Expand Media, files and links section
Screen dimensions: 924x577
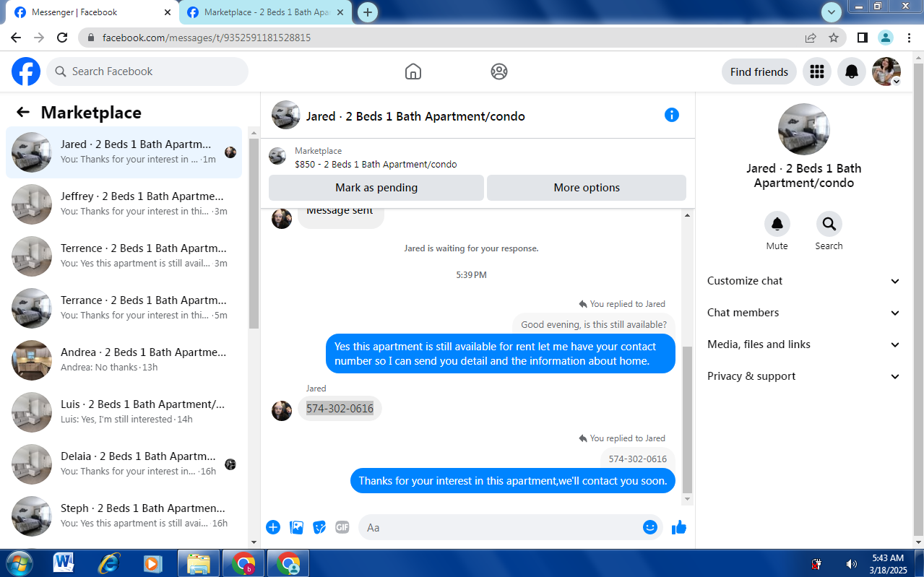pyautogui.click(x=804, y=344)
